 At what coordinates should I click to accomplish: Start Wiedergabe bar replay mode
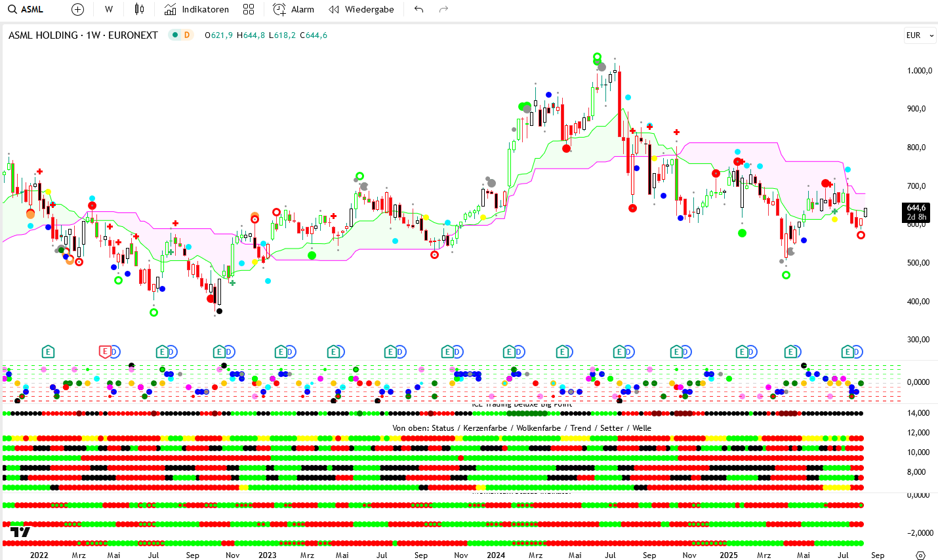point(361,9)
